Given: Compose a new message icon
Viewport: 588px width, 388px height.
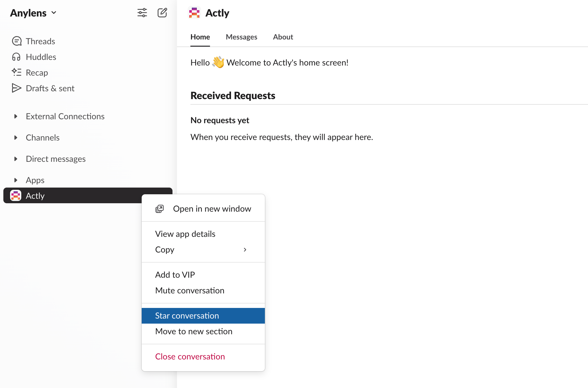Looking at the screenshot, I should [162, 13].
